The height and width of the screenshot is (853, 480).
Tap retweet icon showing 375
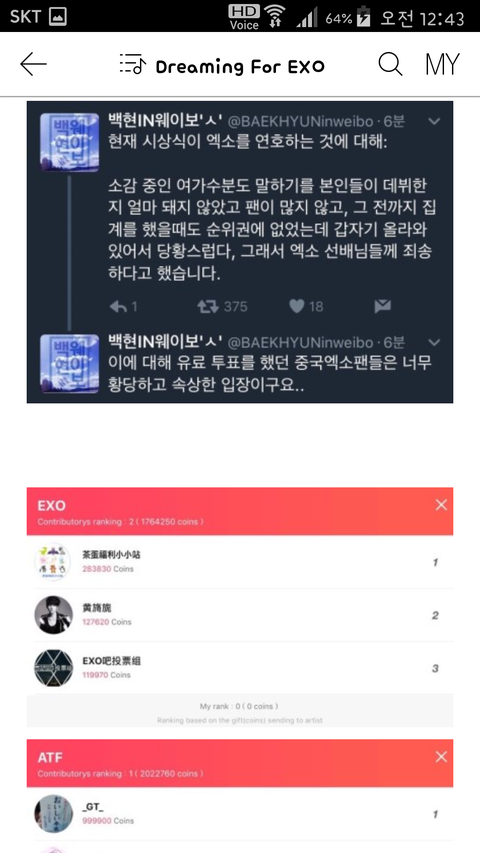tap(207, 307)
